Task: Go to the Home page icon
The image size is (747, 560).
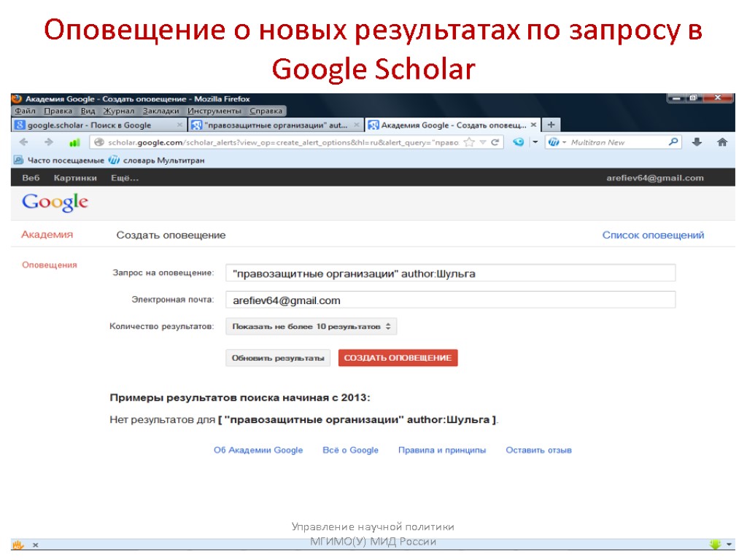Action: [722, 142]
